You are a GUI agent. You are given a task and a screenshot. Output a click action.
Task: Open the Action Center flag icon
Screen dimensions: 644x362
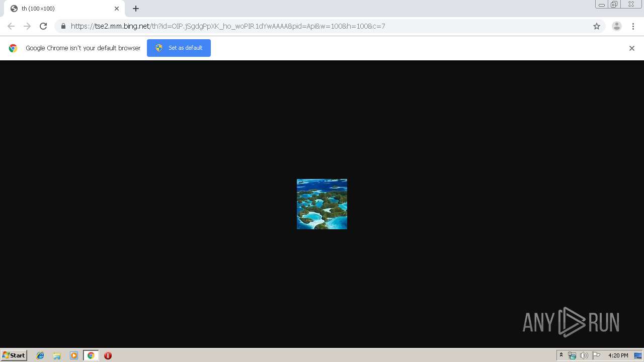tap(596, 355)
